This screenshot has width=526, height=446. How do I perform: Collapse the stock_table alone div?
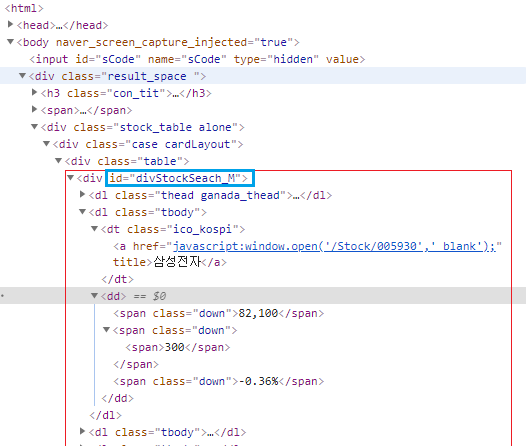tap(34, 127)
